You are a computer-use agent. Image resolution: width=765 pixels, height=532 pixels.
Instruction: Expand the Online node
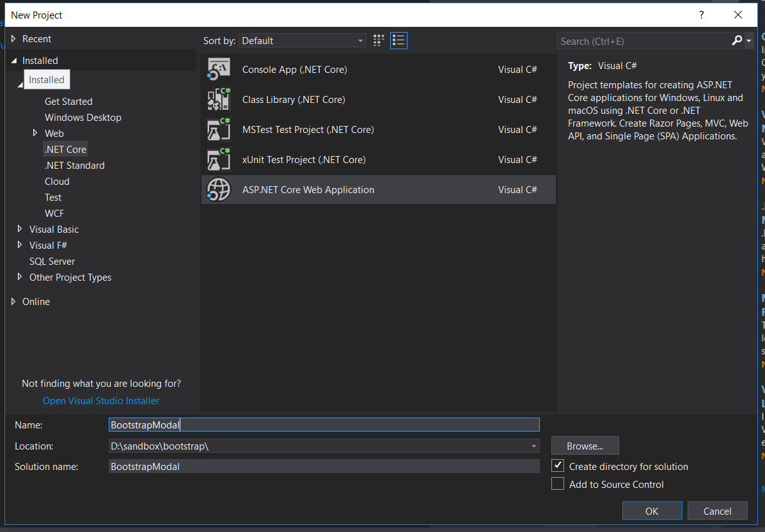pos(13,301)
